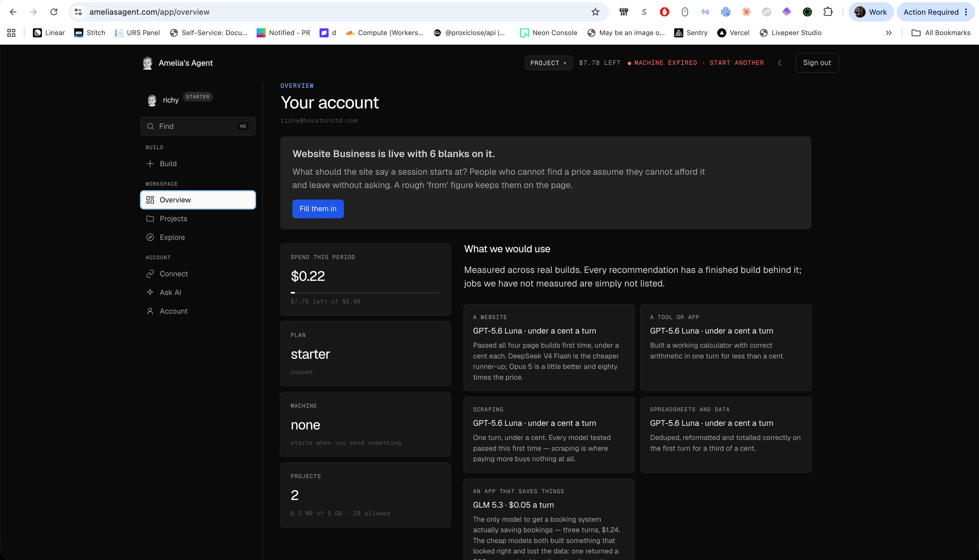The height and width of the screenshot is (560, 979).
Task: Click the Sign out button
Action: [817, 63]
